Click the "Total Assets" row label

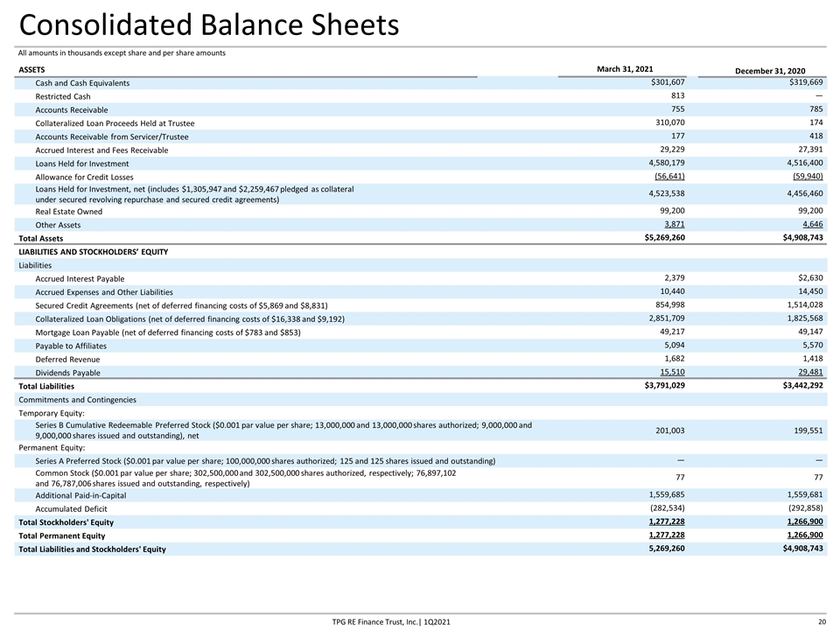41,238
